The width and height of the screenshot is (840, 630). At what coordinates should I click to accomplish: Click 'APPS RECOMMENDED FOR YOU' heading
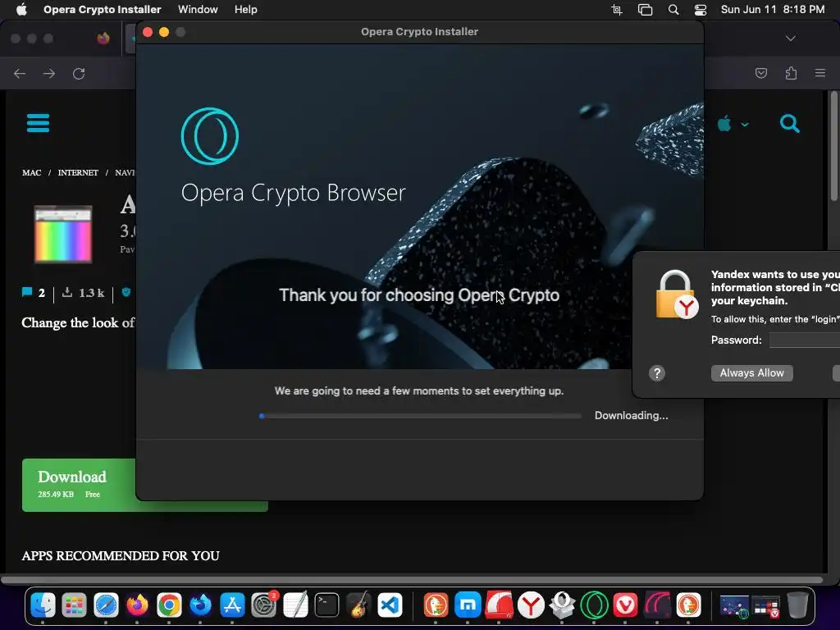click(x=121, y=555)
